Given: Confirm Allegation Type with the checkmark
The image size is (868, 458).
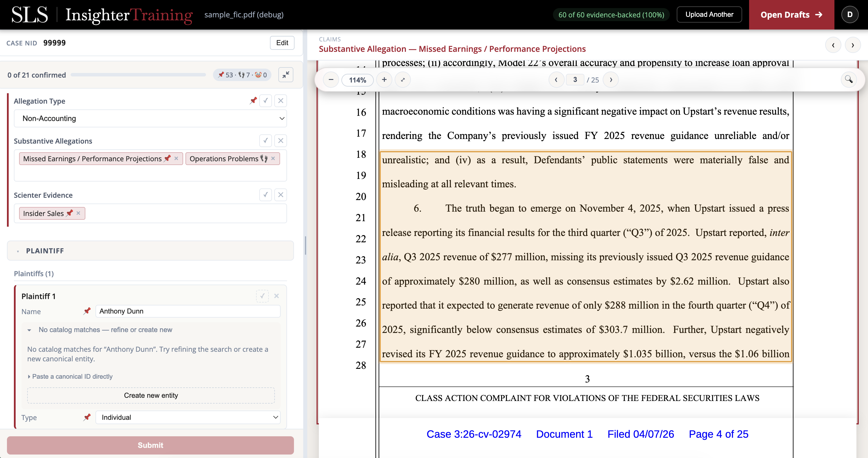Looking at the screenshot, I should pyautogui.click(x=266, y=101).
